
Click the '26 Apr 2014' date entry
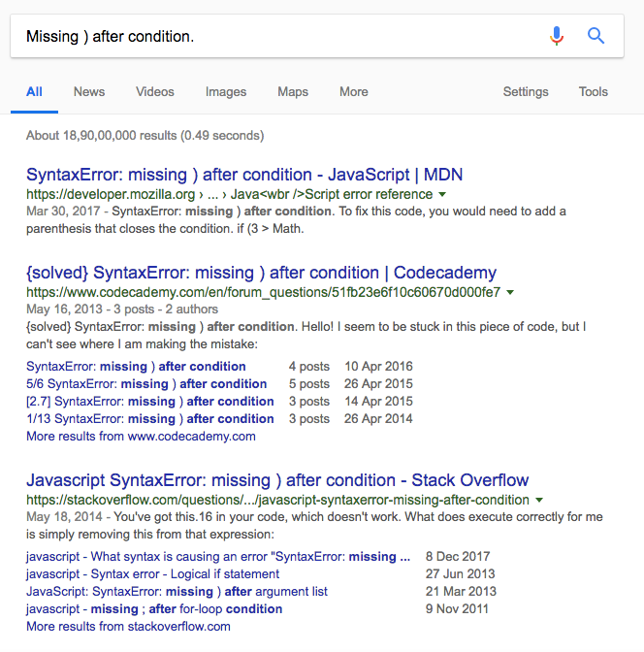378,419
